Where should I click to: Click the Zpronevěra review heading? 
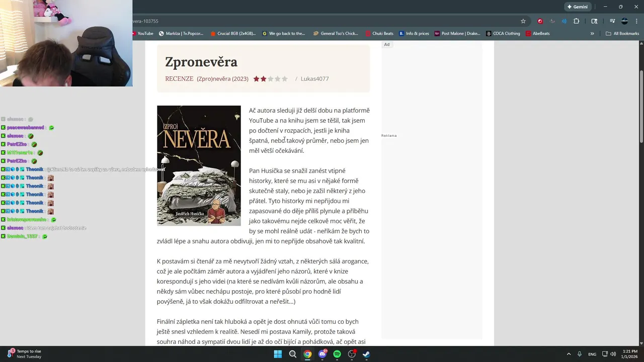(201, 62)
